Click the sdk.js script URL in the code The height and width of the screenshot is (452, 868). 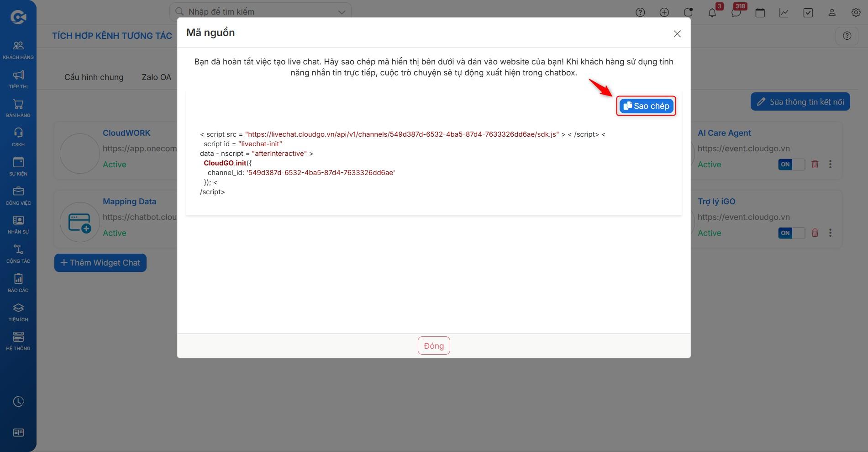point(402,134)
